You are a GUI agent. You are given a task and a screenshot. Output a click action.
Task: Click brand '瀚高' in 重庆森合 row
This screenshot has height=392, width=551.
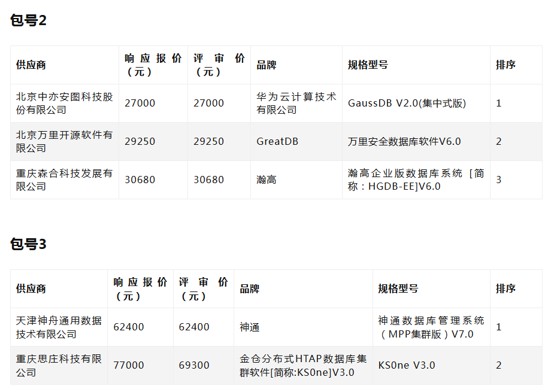click(267, 180)
